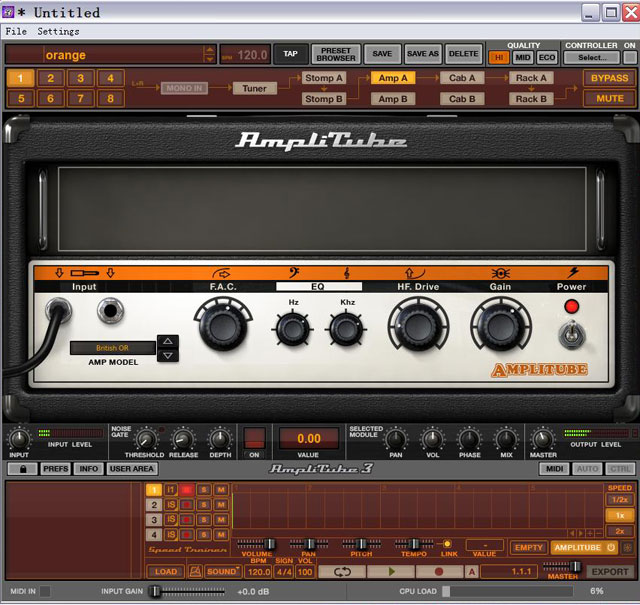
Task: Switch to the Cab A module
Action: pos(462,78)
